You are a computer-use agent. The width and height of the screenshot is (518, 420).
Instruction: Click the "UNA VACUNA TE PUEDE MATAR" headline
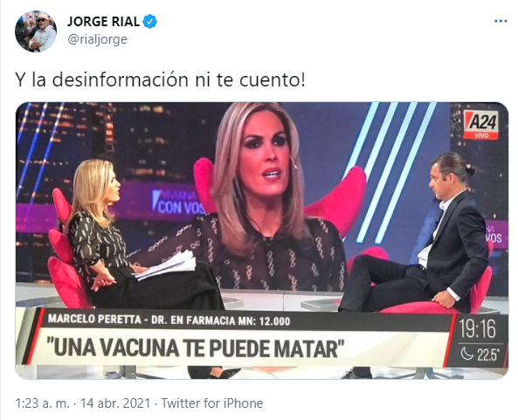[196, 348]
